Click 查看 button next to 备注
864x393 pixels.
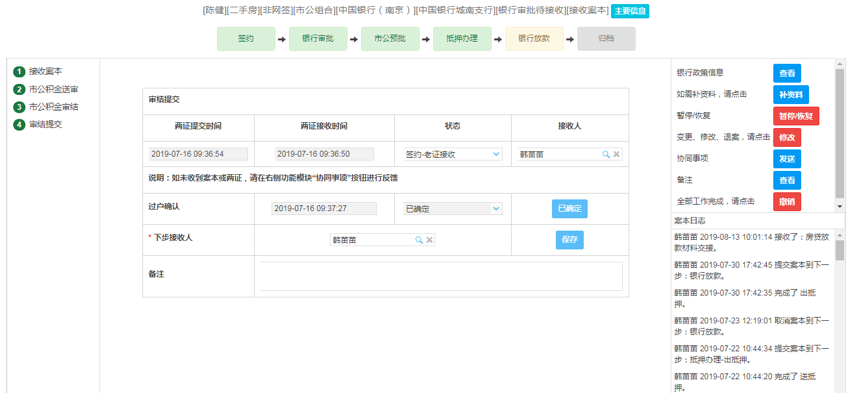787,180
